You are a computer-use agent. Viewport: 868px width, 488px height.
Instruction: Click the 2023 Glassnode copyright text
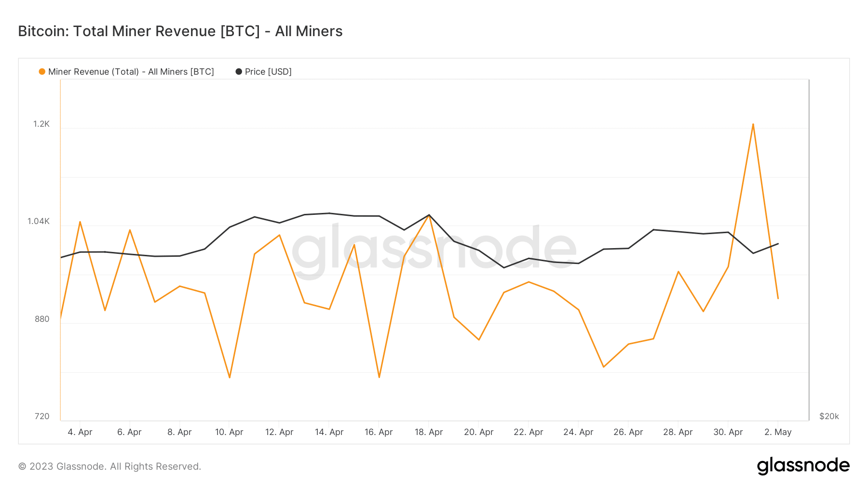(109, 466)
